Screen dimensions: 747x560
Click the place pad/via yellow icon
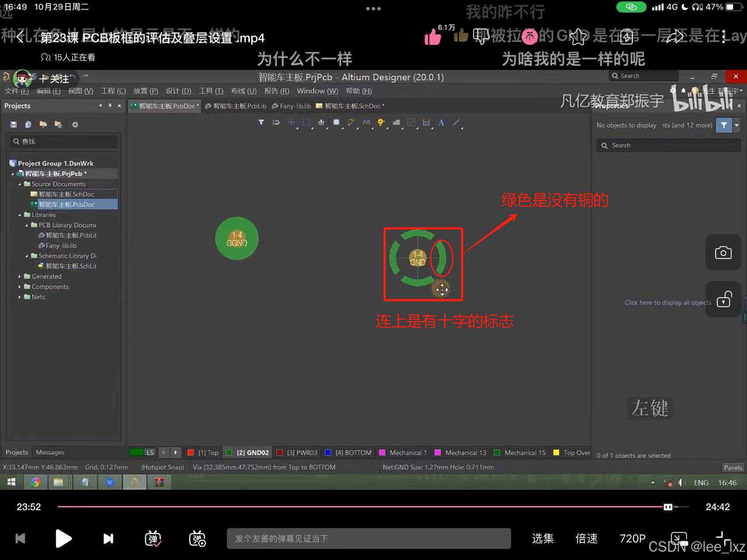381,122
